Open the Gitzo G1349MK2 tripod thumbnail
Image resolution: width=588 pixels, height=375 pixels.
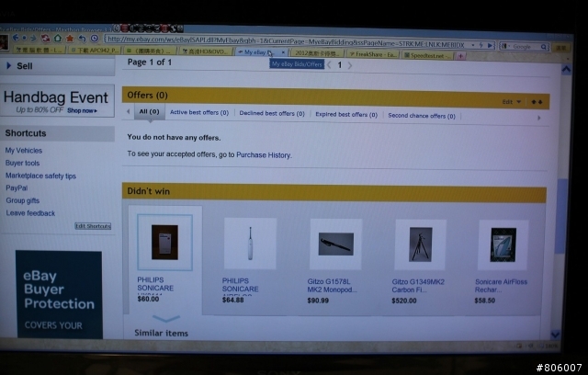click(x=421, y=244)
